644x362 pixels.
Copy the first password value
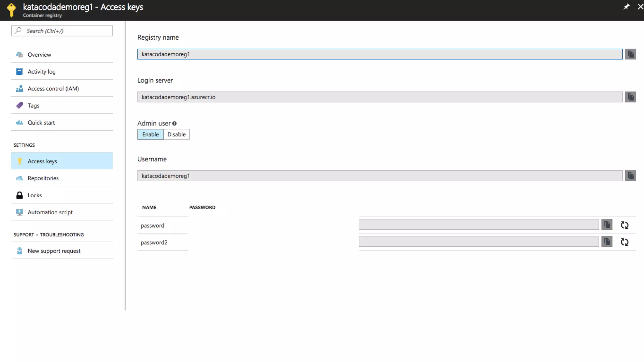pos(607,225)
